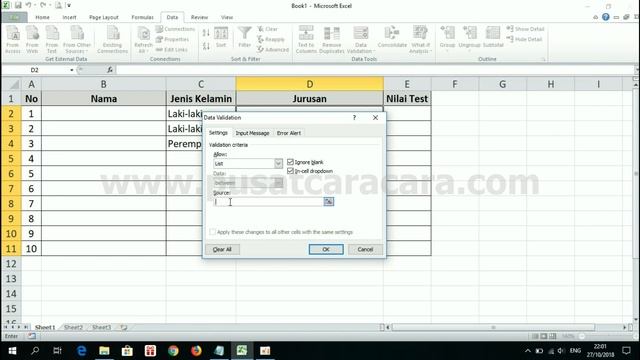Open Firefox from taskbar
The height and width of the screenshot is (360, 640).
[196, 351]
